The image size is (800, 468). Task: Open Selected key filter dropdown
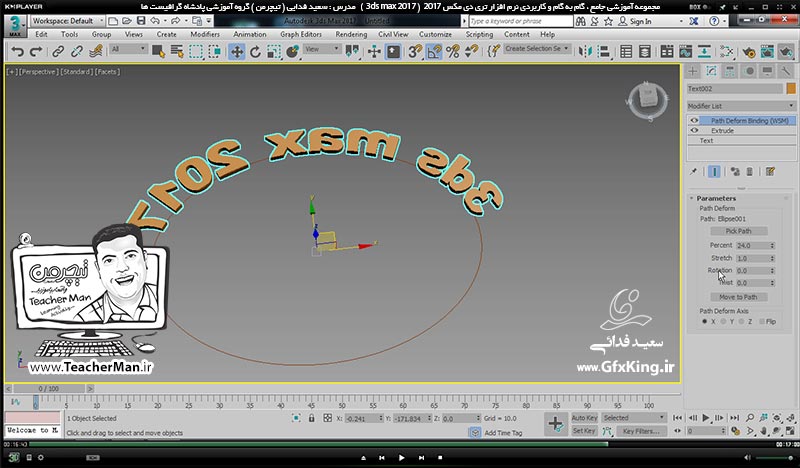click(634, 418)
